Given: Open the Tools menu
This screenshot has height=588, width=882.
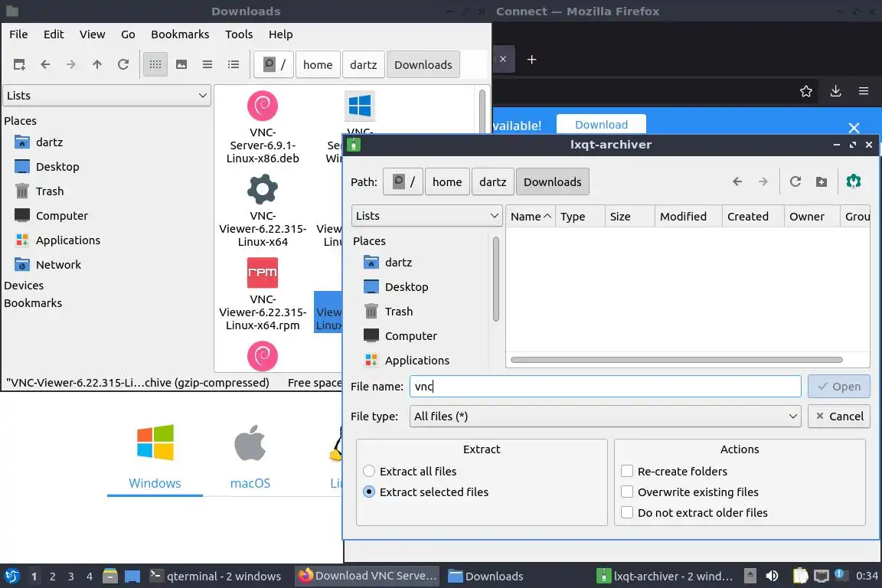Looking at the screenshot, I should pyautogui.click(x=239, y=34).
